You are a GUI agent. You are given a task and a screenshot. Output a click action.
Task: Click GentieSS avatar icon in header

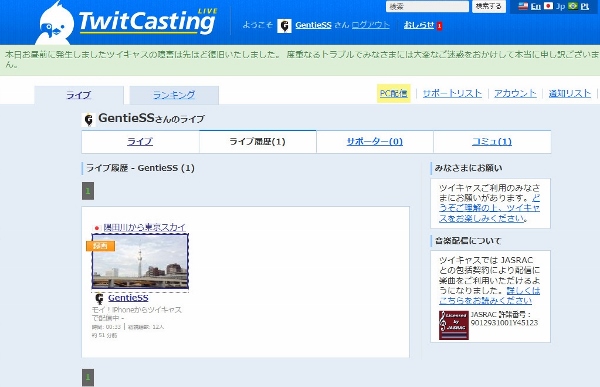coord(284,26)
